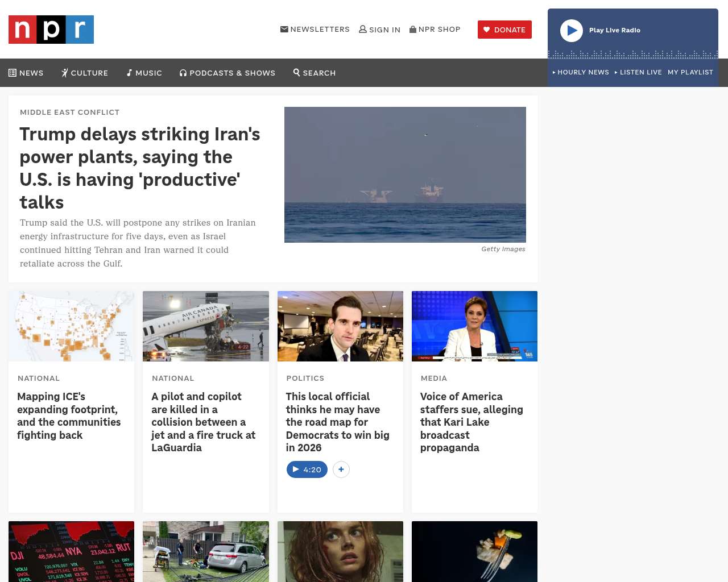Open My Playlist

click(x=690, y=72)
